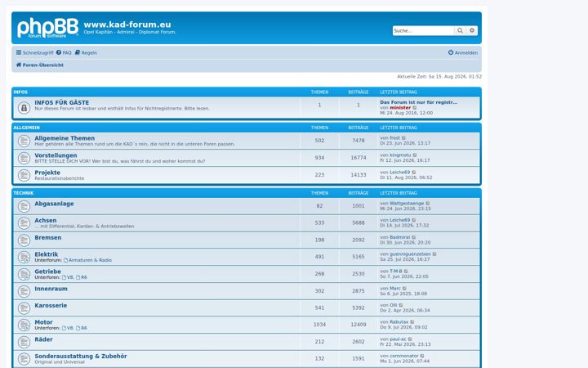Click forum icon beside Innenraum

(x=24, y=291)
